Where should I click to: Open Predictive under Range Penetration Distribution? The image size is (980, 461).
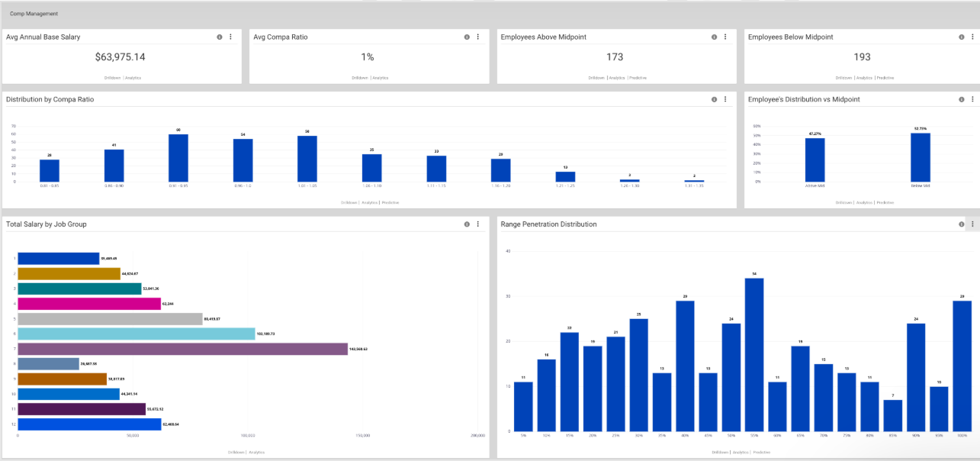click(762, 452)
